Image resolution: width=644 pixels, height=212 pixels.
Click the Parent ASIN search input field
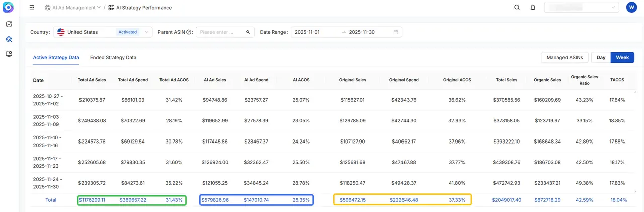pos(221,32)
